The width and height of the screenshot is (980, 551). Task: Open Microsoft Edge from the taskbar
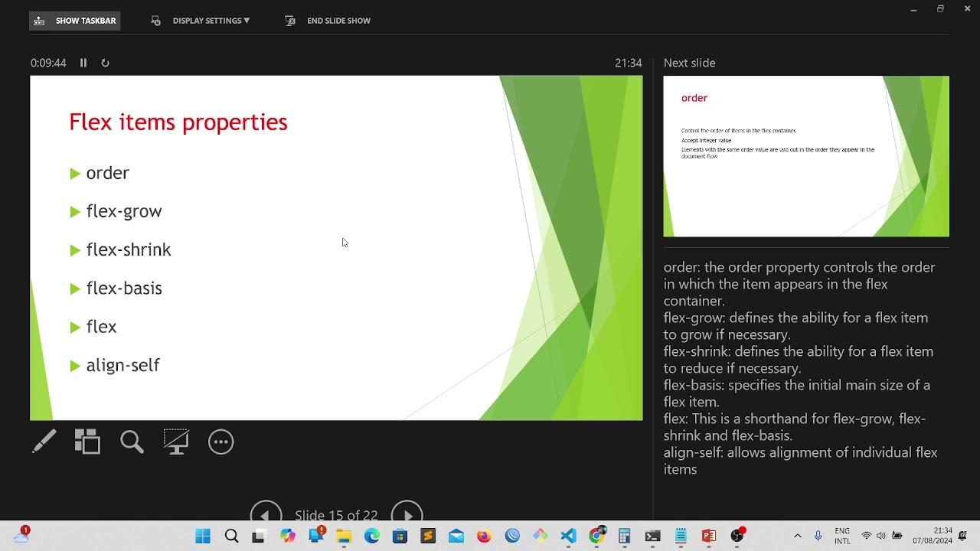tap(372, 536)
